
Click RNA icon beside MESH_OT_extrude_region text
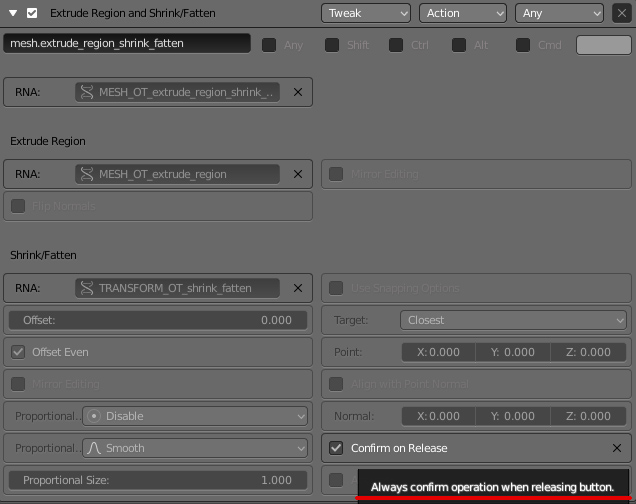(x=87, y=174)
